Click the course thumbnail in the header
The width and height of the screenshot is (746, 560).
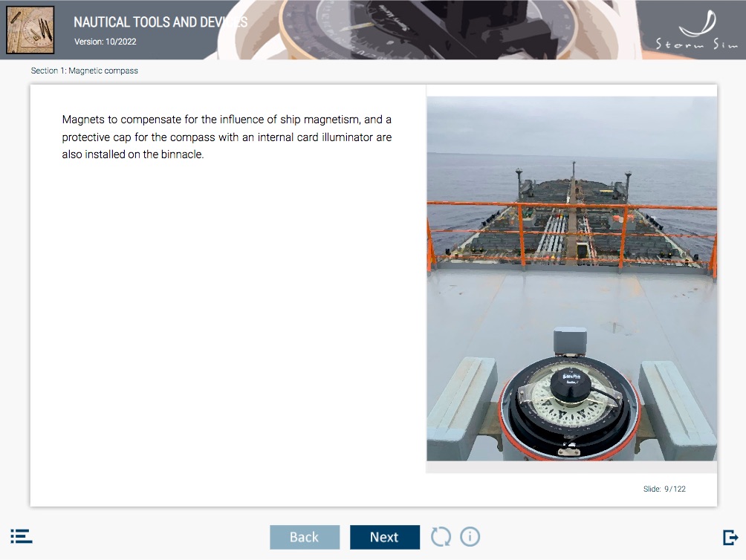(30, 30)
